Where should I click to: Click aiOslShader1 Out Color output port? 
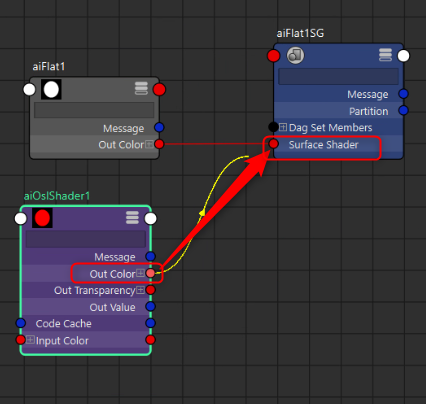150,273
